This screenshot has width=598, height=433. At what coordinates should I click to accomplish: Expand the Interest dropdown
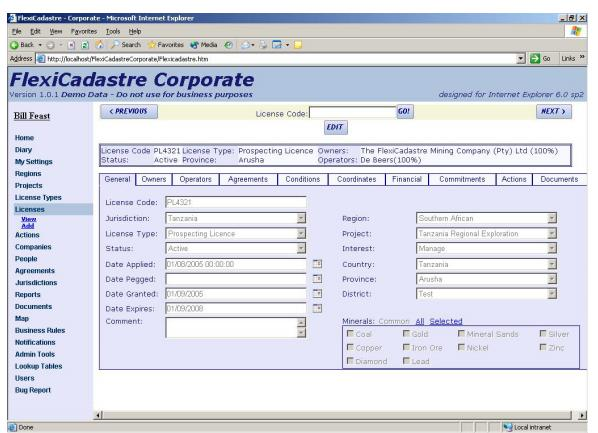[552, 248]
